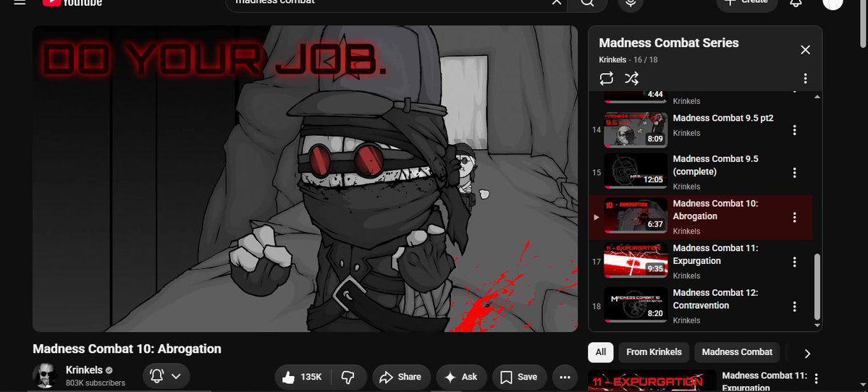Open options for Madness Combat 12: Contravention
The image size is (868, 392).
coord(794,307)
